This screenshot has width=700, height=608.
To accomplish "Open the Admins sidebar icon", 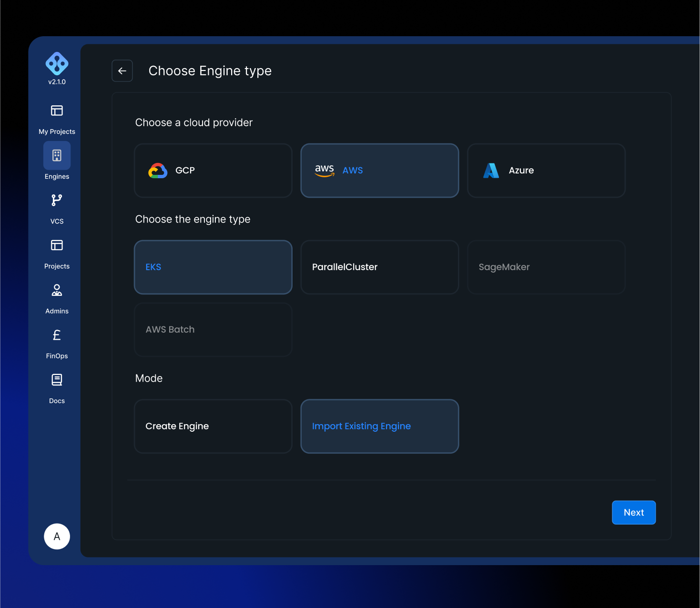I will [57, 290].
